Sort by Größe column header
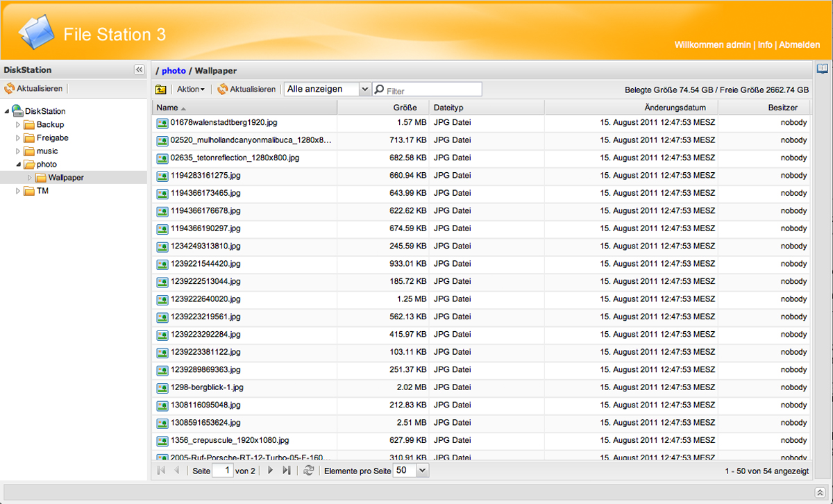The image size is (833, 504). pos(383,108)
